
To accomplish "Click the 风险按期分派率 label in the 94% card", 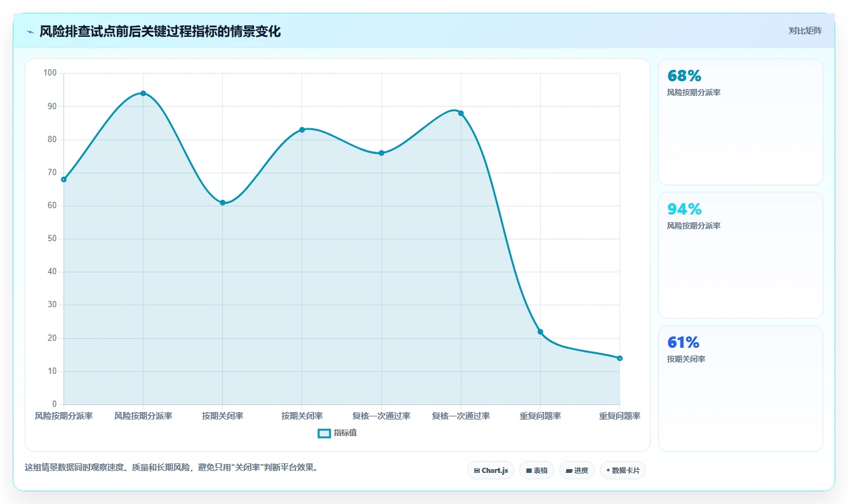I will pos(694,226).
